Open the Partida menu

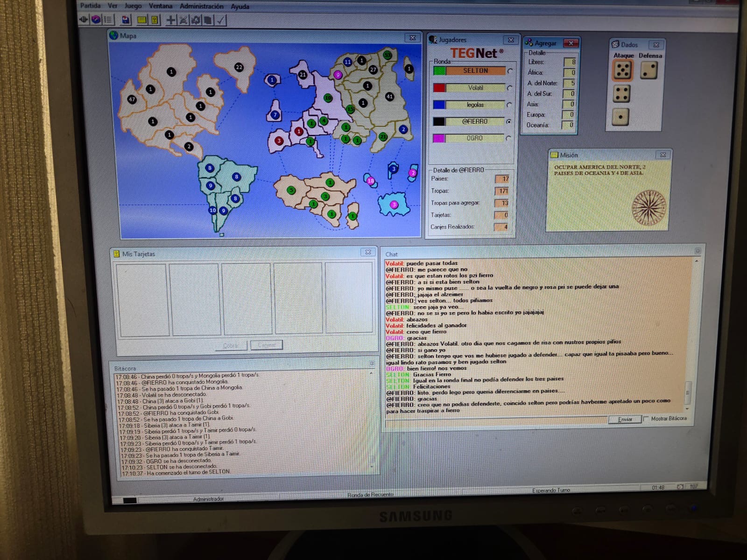click(x=90, y=6)
